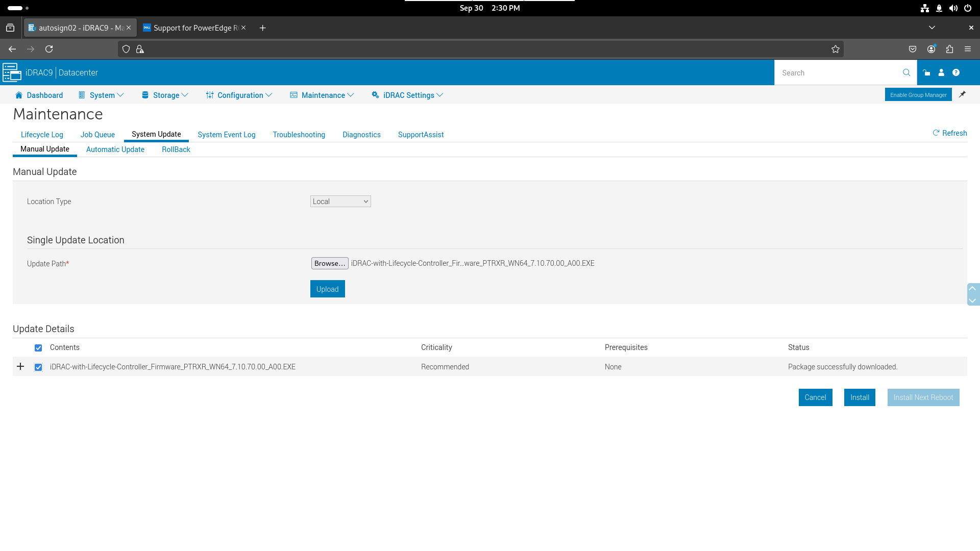Open Firefox Pocket save icon

tap(913, 49)
